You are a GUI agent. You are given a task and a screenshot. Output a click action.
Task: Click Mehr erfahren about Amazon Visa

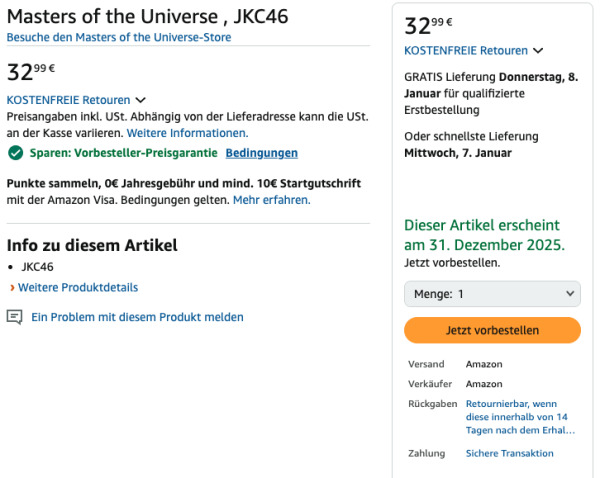coord(271,200)
